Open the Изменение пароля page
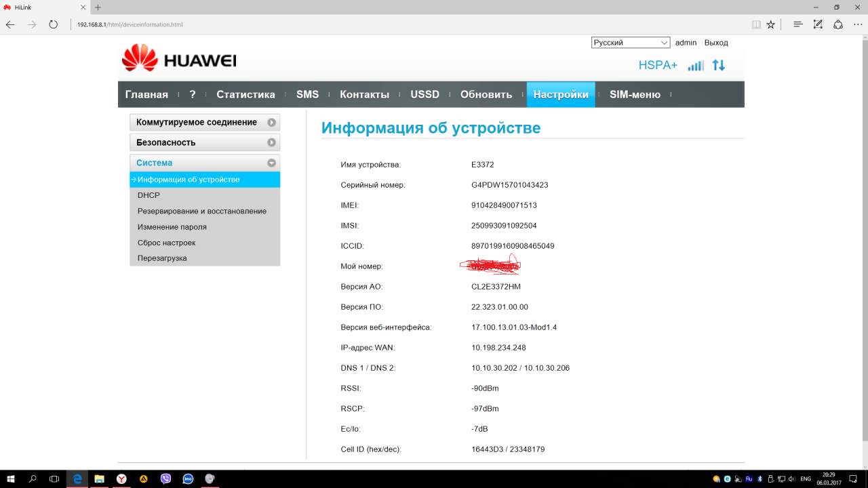The height and width of the screenshot is (488, 868). 172,227
